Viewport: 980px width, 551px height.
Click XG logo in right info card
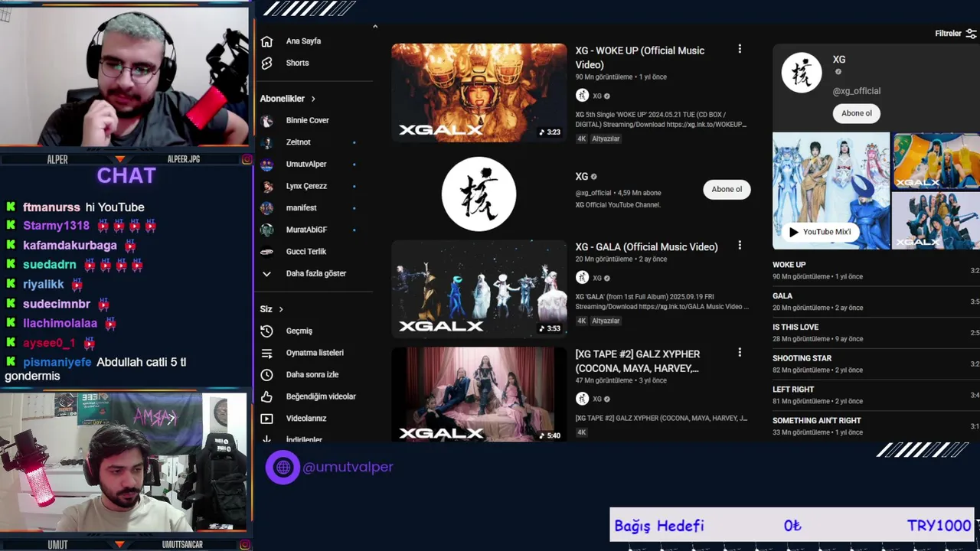coord(802,73)
